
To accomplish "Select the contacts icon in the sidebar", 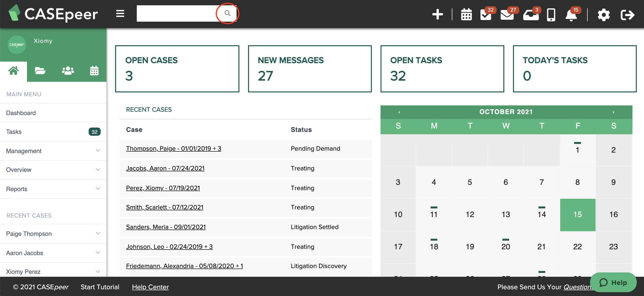I will 67,71.
